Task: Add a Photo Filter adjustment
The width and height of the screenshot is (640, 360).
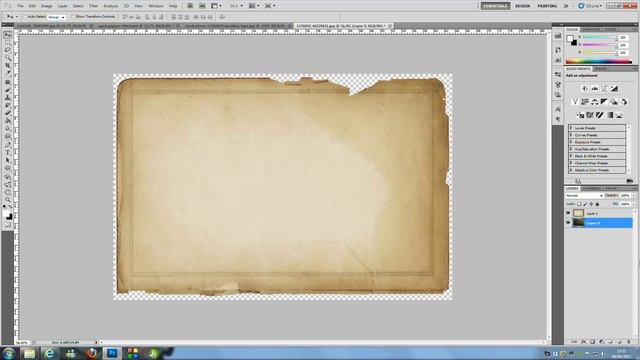Action: tap(614, 102)
